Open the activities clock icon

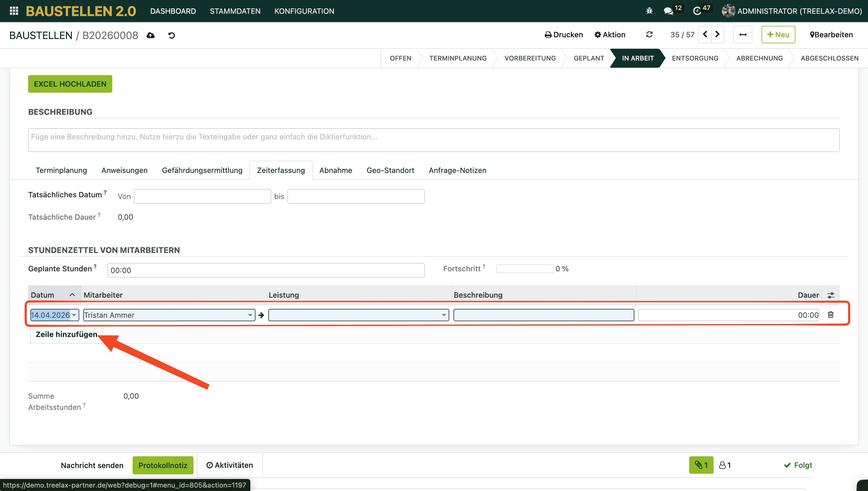[697, 11]
